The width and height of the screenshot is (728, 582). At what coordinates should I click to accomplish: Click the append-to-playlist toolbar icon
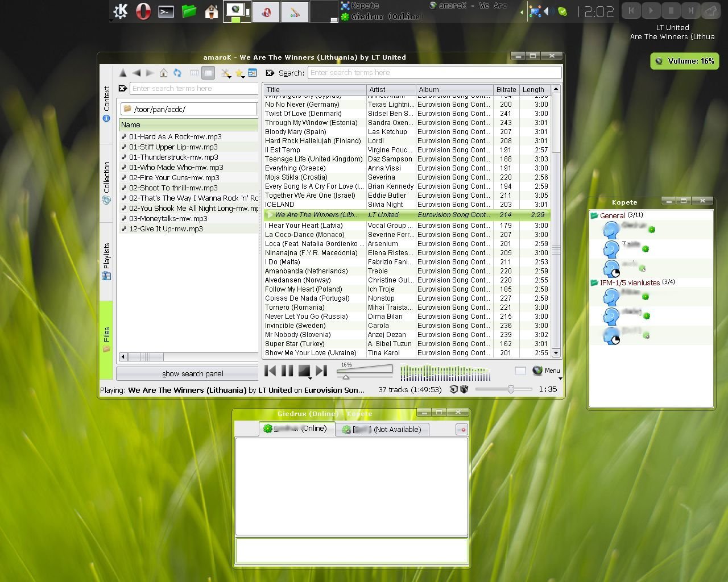[253, 73]
